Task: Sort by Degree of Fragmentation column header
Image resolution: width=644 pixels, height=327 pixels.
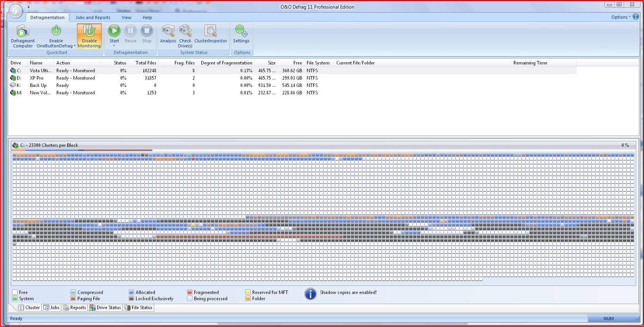Action: 226,63
